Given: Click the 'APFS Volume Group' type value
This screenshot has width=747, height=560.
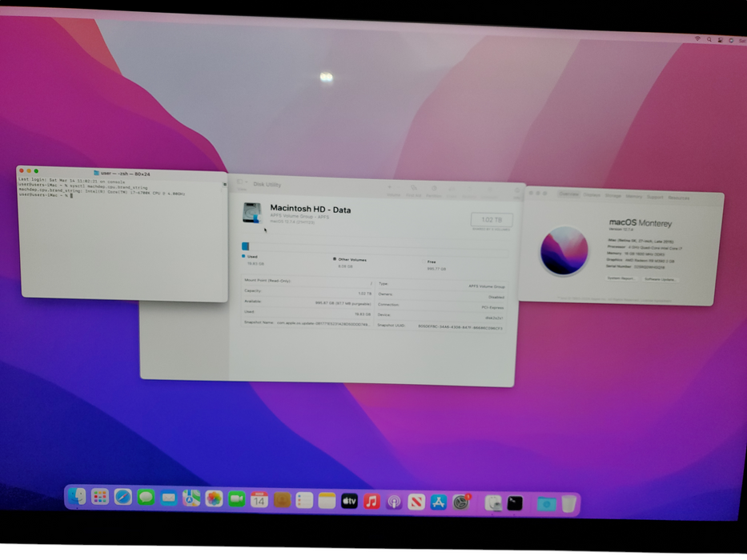Looking at the screenshot, I should click(487, 286).
